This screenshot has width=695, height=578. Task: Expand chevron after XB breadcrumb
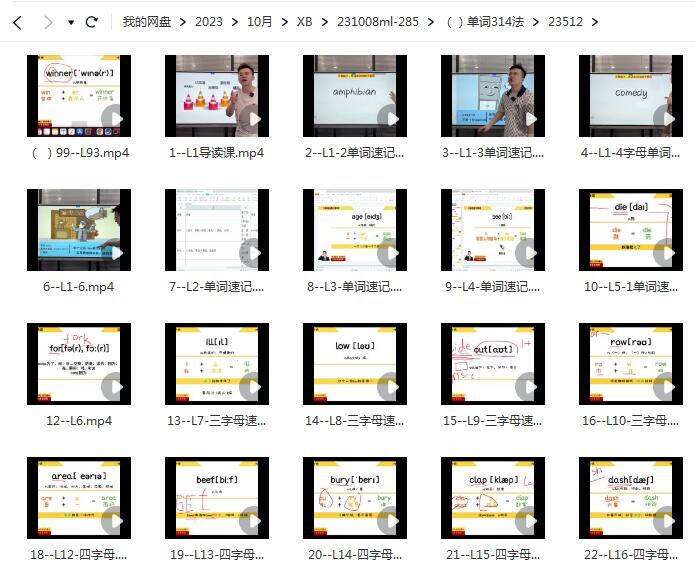click(324, 22)
